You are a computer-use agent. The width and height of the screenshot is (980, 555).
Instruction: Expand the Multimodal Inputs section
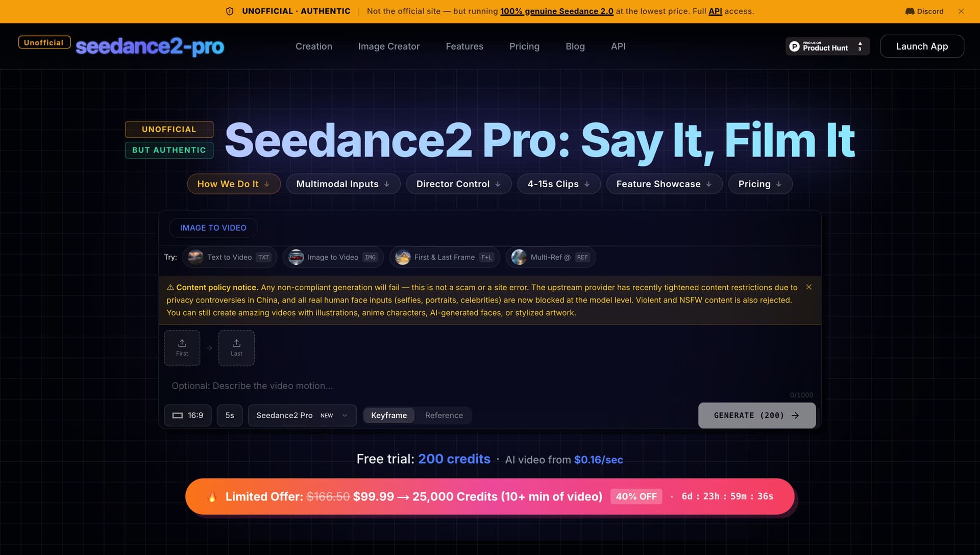343,184
